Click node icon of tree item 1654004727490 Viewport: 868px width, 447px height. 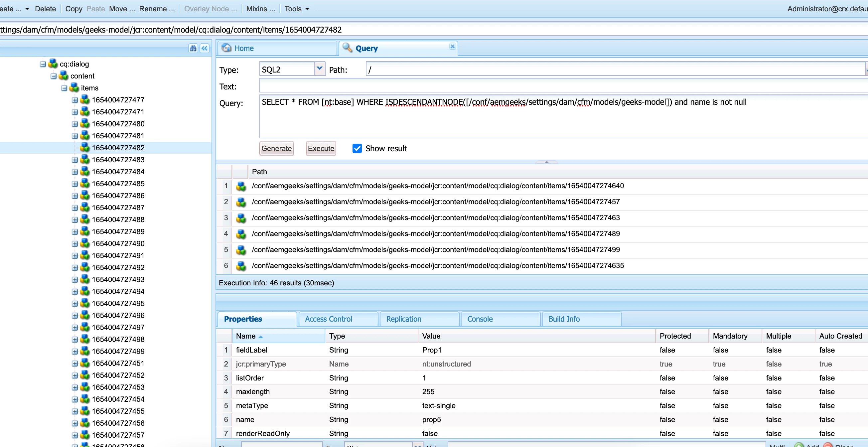coord(85,243)
